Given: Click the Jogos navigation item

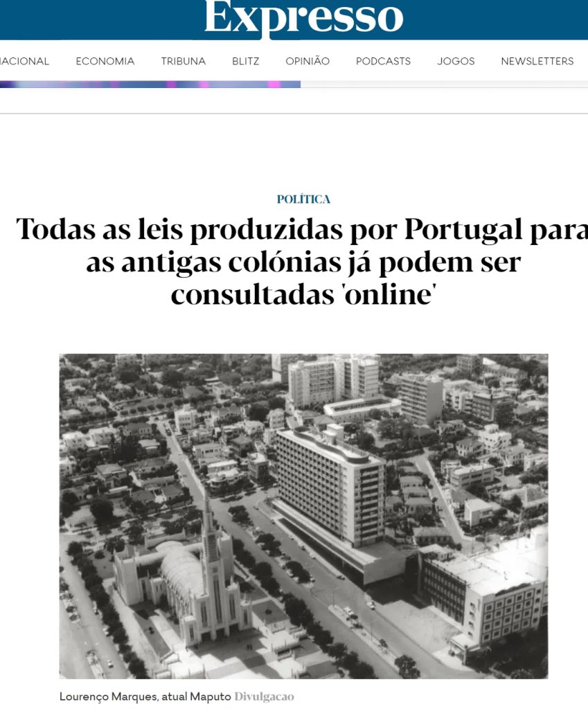Looking at the screenshot, I should coord(456,61).
